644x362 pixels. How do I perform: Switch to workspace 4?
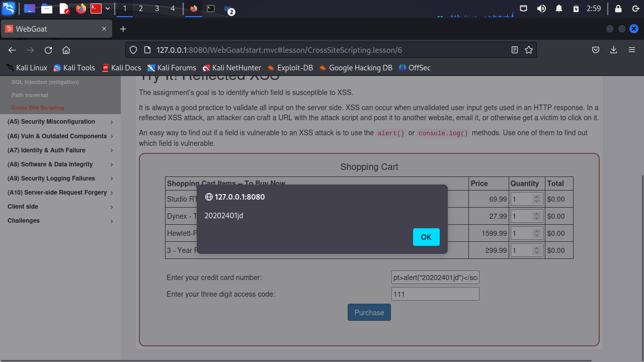[x=173, y=9]
